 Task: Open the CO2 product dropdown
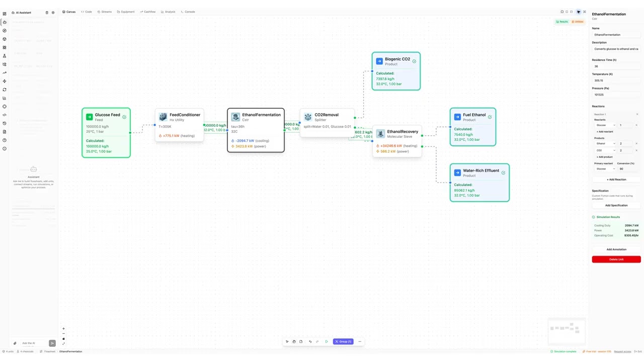[605, 150]
